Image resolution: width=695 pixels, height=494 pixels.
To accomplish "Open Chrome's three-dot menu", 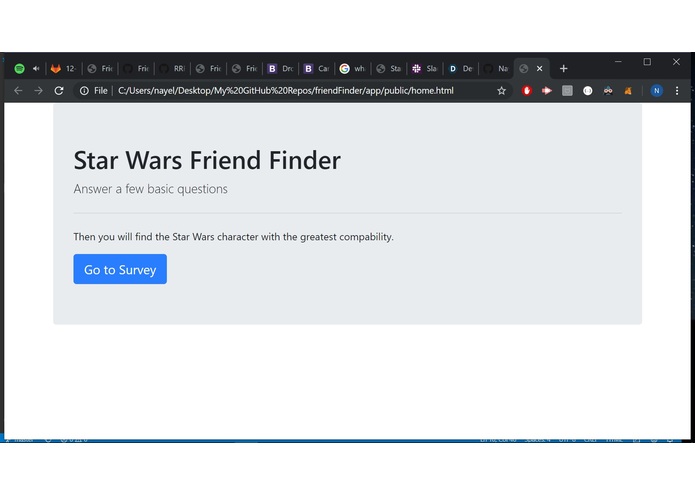I will [x=677, y=91].
